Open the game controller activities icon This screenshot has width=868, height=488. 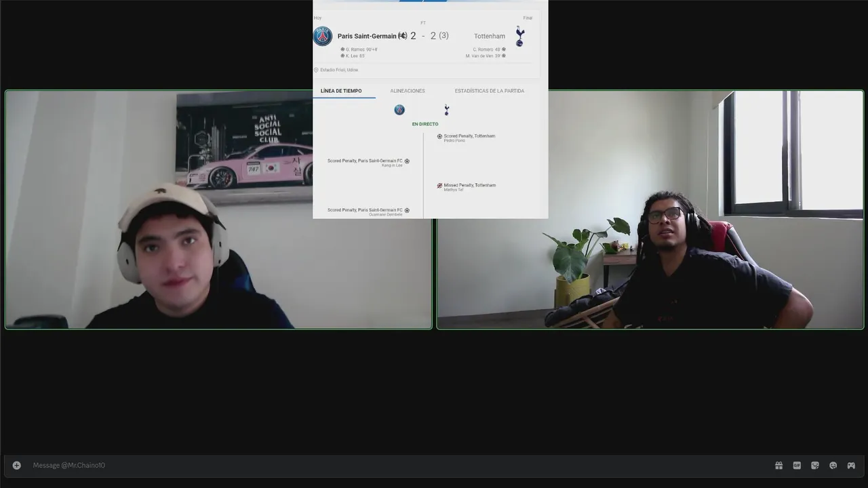click(851, 465)
